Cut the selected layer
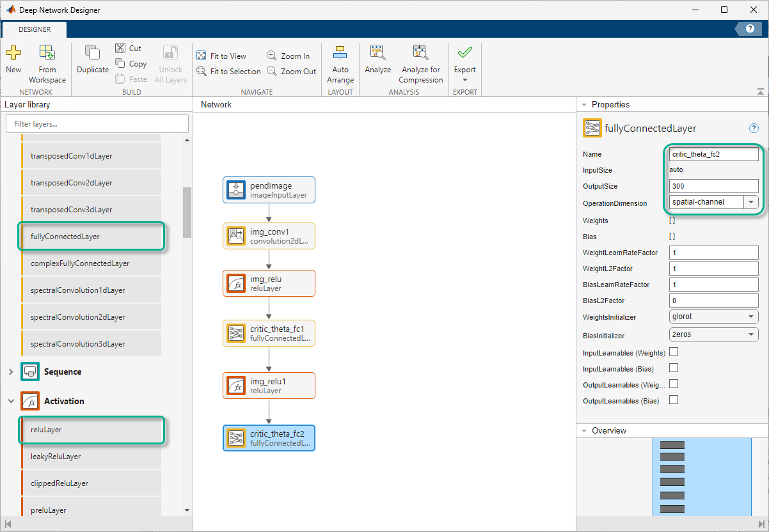The width and height of the screenshot is (769, 532). coord(129,48)
